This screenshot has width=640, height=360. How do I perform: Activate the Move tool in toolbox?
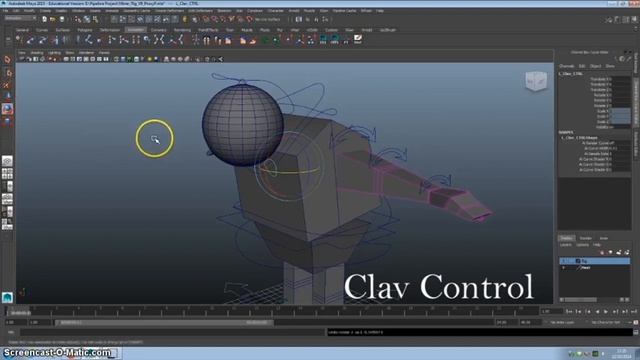(7, 96)
